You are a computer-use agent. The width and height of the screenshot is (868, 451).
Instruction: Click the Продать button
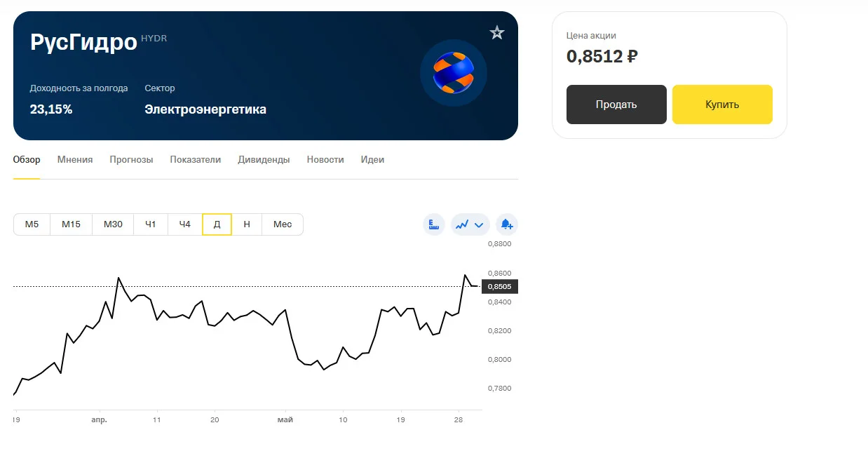pyautogui.click(x=616, y=105)
